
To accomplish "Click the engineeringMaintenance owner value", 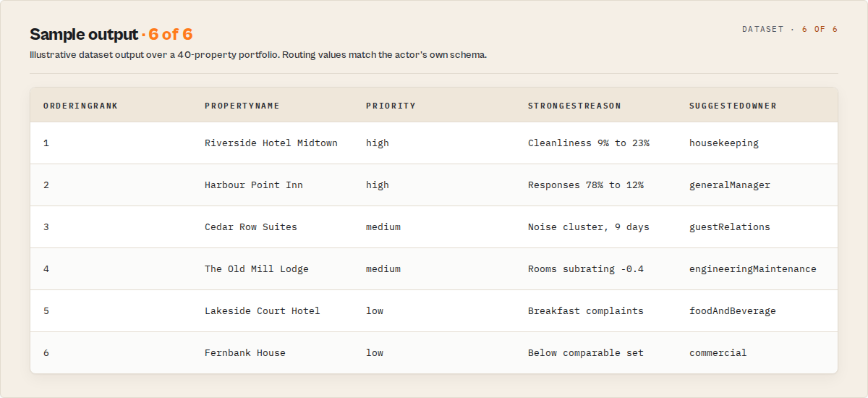I will coord(753,269).
